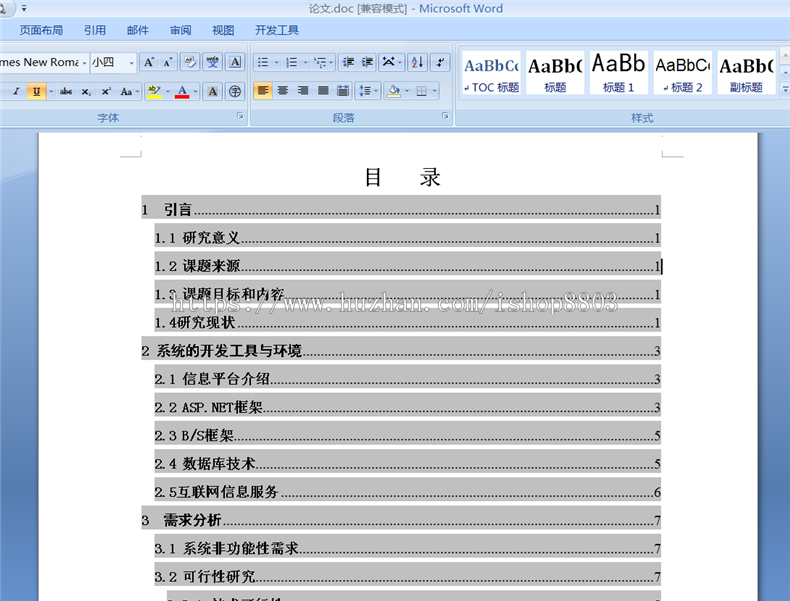Apply red font color
This screenshot has width=790, height=601.
pos(182,91)
